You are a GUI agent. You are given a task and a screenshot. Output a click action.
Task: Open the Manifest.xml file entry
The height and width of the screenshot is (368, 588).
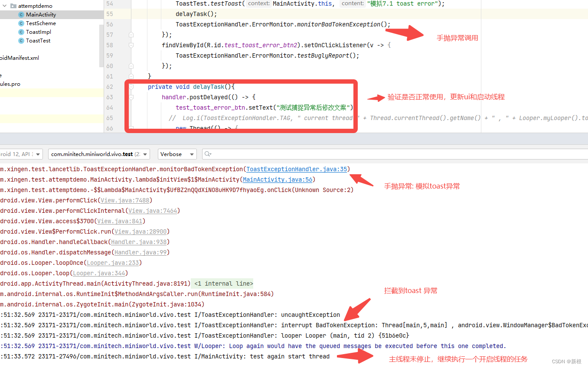coord(20,58)
